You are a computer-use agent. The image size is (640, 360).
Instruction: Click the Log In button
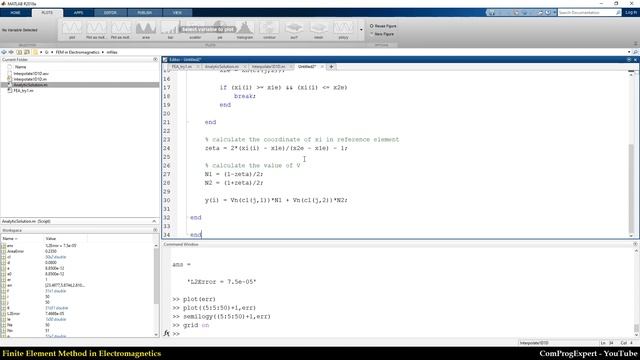[x=631, y=13]
